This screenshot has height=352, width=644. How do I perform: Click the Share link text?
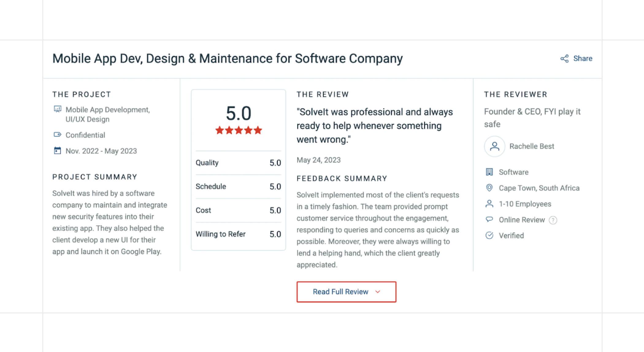pos(583,59)
